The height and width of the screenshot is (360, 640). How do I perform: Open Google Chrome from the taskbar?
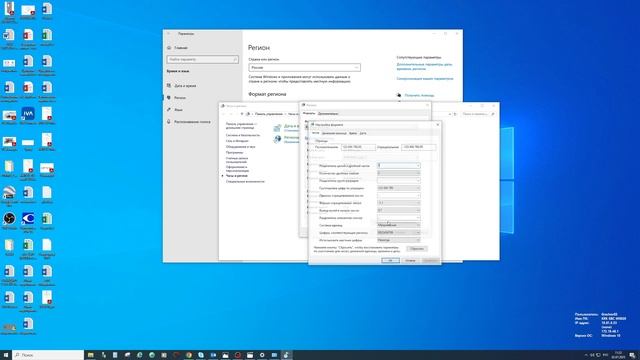pyautogui.click(x=189, y=355)
